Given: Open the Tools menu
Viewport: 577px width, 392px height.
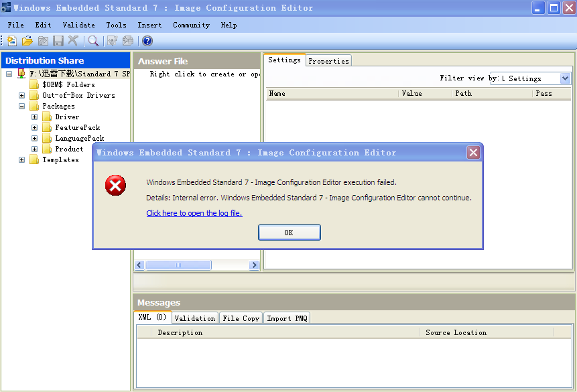Looking at the screenshot, I should (x=117, y=25).
